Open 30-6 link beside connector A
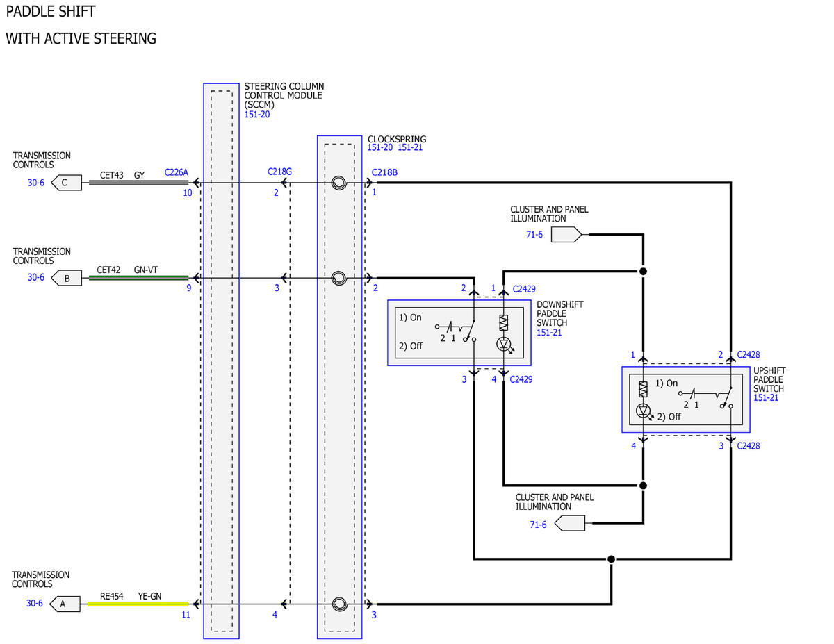Screen dimensions: 834x644 [35, 603]
